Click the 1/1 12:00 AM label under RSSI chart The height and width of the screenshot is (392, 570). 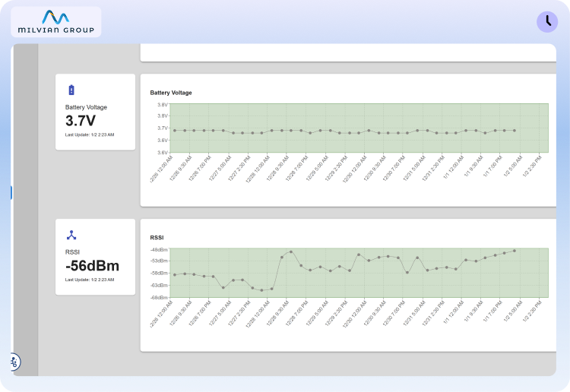(453, 312)
